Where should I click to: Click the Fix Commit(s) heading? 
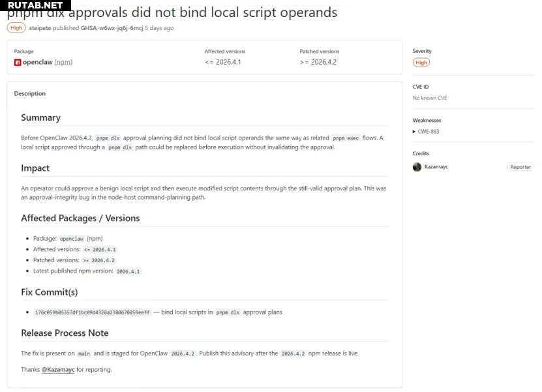(x=49, y=292)
